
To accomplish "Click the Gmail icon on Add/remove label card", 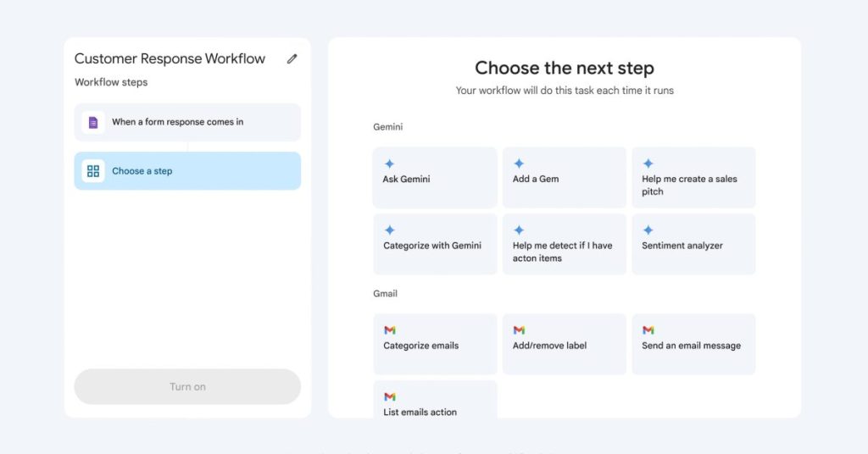I will (x=519, y=330).
